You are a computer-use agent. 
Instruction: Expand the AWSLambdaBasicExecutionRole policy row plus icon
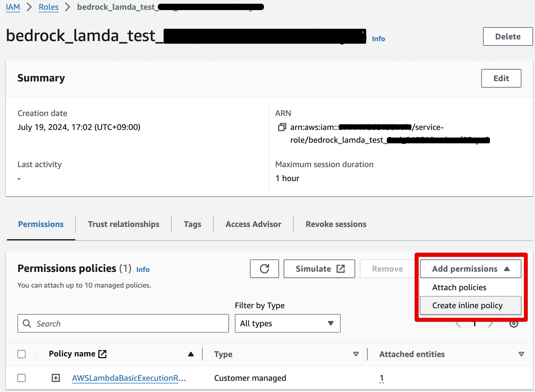56,378
